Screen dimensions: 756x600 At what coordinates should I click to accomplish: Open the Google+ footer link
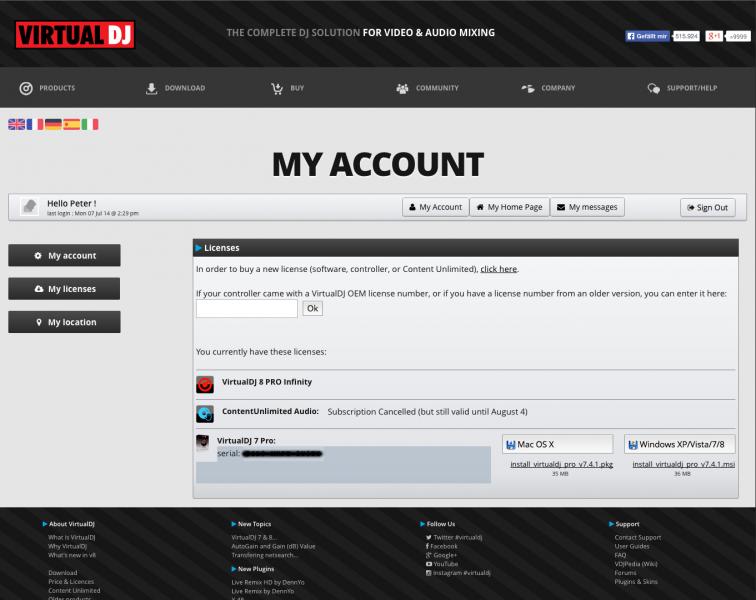click(441, 555)
